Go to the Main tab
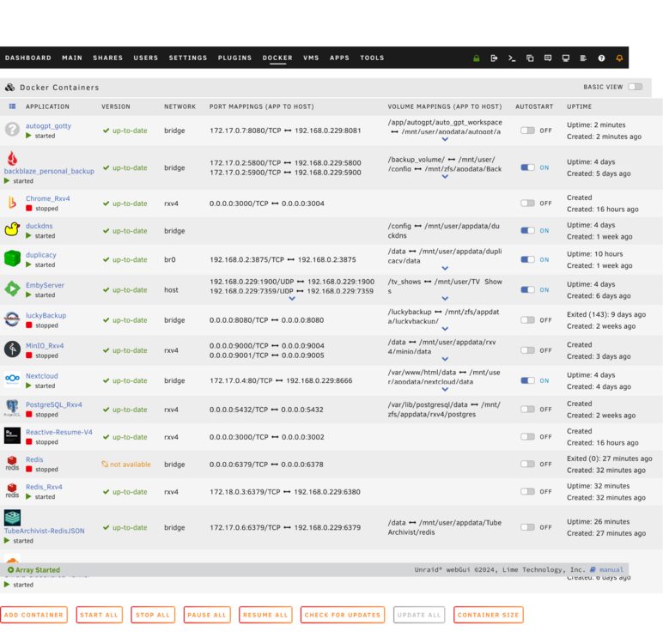The image size is (663, 644). (x=72, y=58)
